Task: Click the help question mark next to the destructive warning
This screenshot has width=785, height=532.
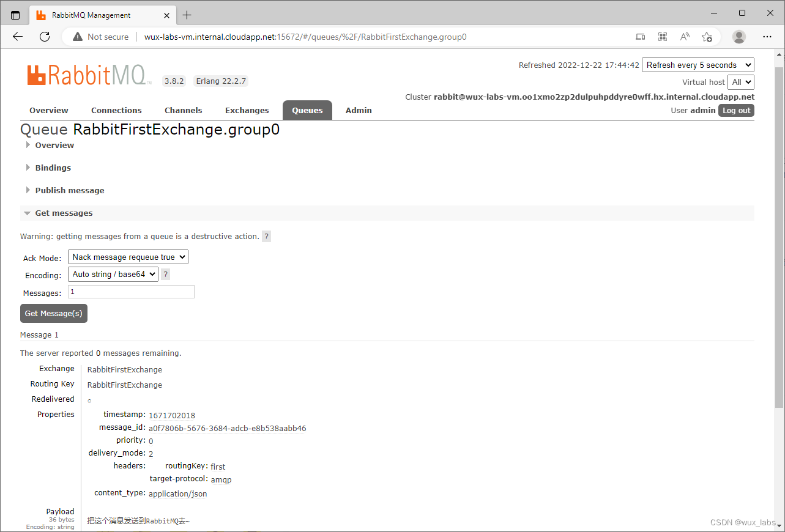Action: click(x=266, y=237)
